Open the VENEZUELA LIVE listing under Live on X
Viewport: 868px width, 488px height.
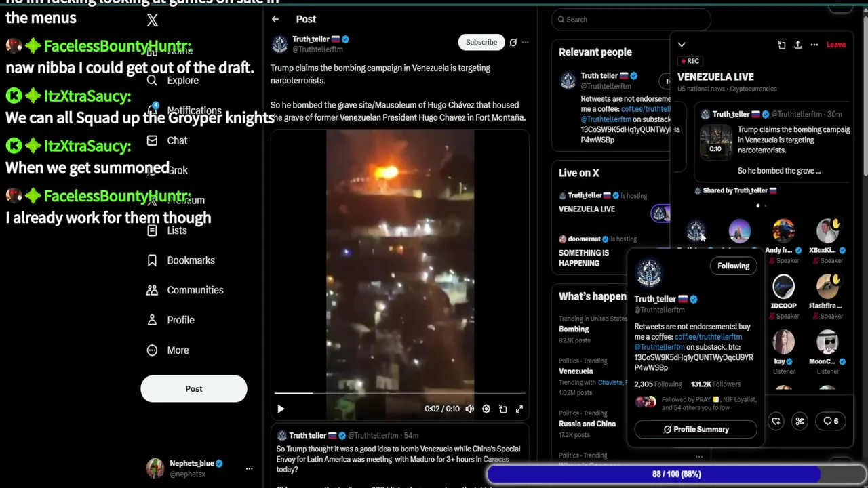click(x=587, y=209)
